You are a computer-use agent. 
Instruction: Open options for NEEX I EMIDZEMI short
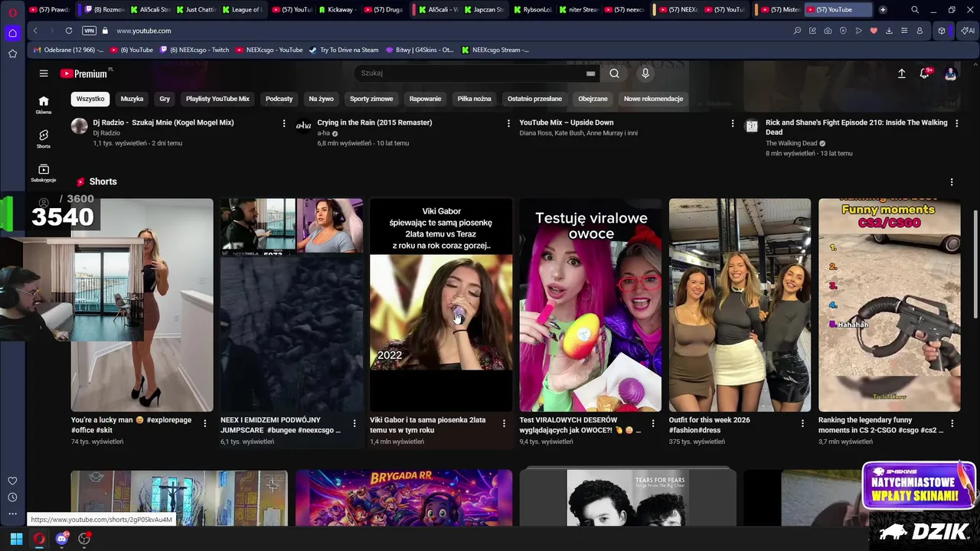[354, 423]
